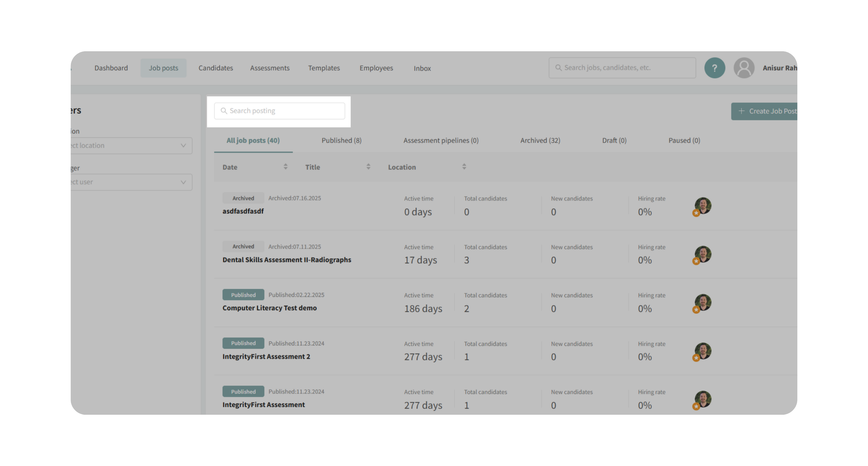Click the Title column sort arrows
868x466 pixels.
click(x=368, y=167)
